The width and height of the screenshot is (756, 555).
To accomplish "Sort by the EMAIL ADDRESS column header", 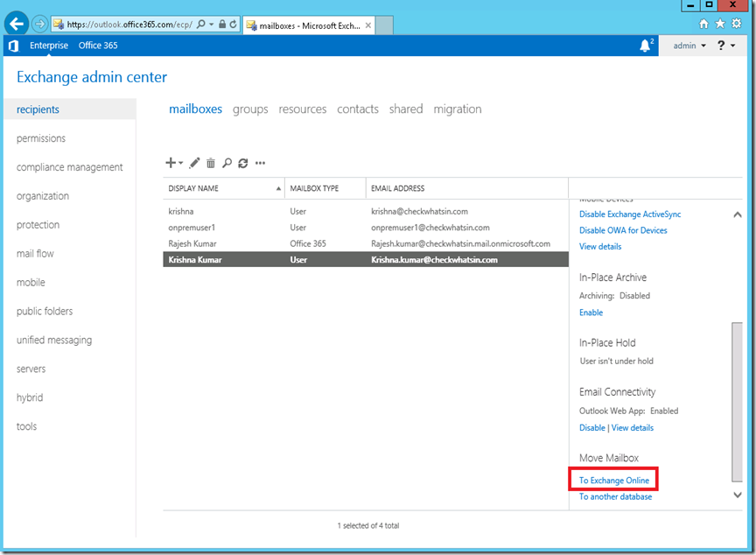I will [466, 188].
